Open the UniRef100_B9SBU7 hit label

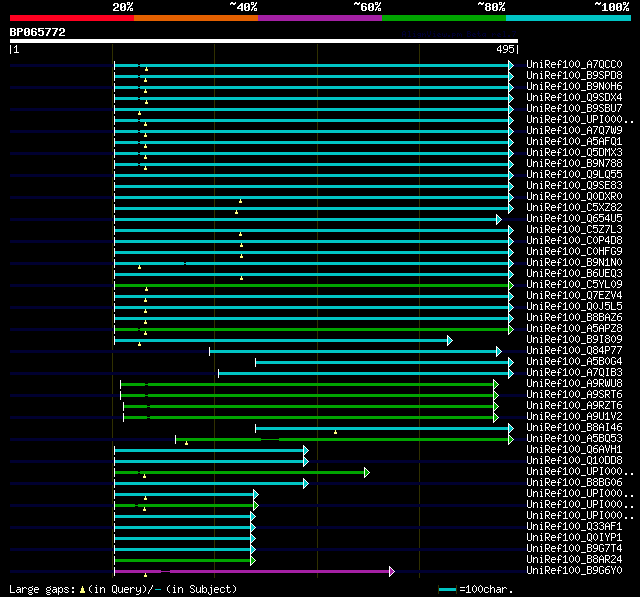574,109
